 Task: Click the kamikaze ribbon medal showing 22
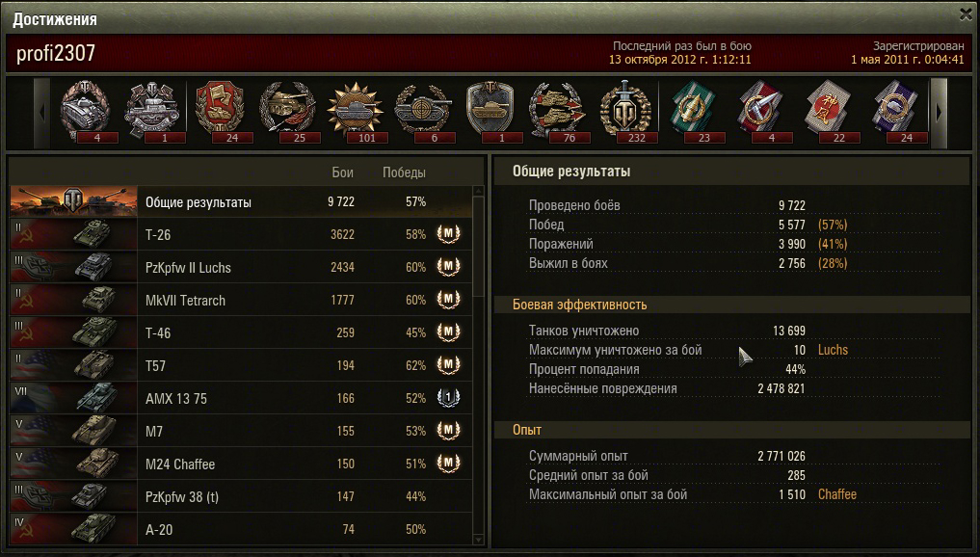[x=828, y=111]
